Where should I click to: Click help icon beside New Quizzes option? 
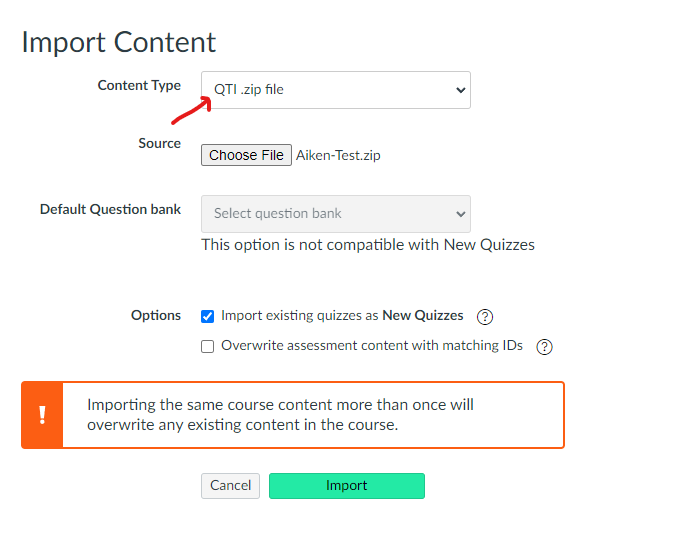(485, 317)
